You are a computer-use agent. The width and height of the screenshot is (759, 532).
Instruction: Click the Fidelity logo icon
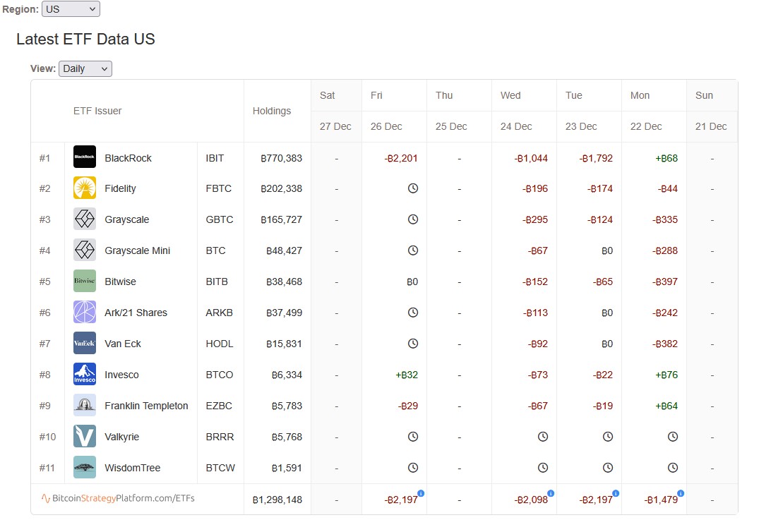coord(85,188)
